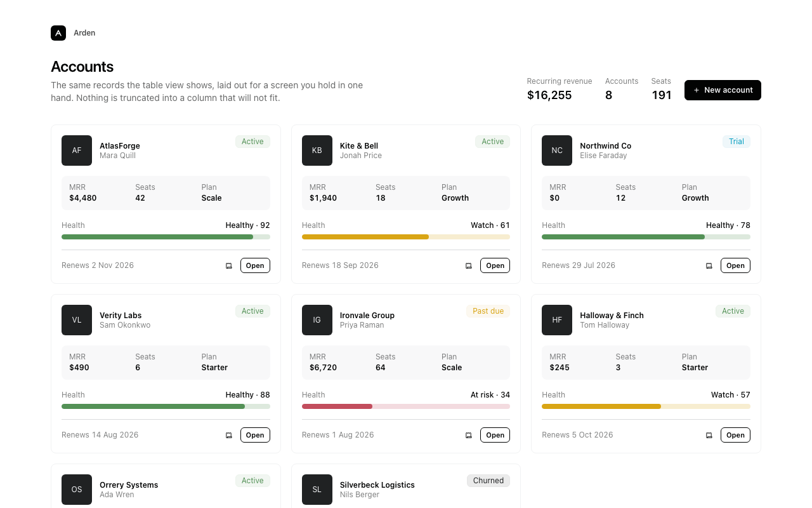The height and width of the screenshot is (508, 812).
Task: Click the SL avatar for Silverbeck Logistics
Action: click(317, 490)
